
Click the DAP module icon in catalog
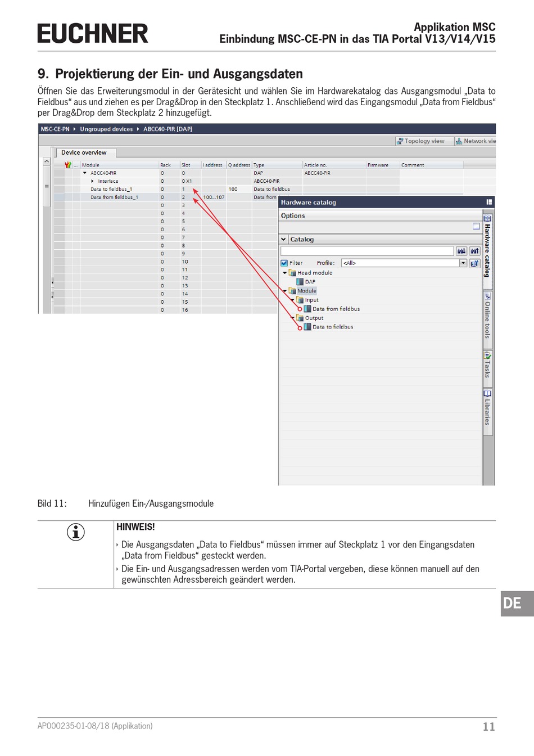tap(300, 282)
